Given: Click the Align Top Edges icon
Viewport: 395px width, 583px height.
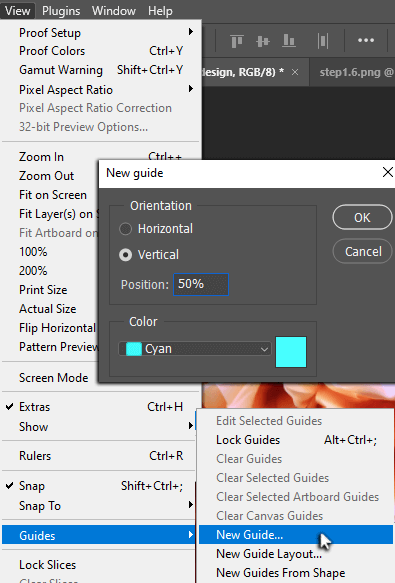Looking at the screenshot, I should (x=237, y=41).
